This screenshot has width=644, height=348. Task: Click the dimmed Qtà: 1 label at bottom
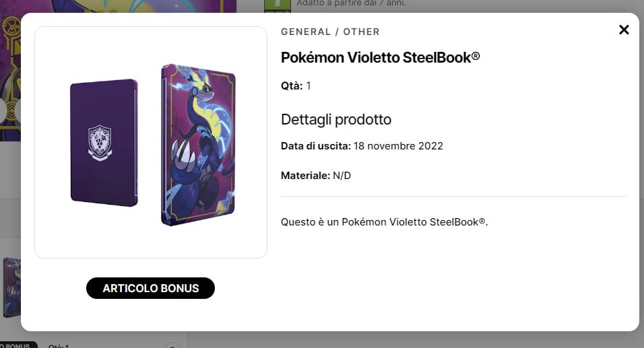58,345
